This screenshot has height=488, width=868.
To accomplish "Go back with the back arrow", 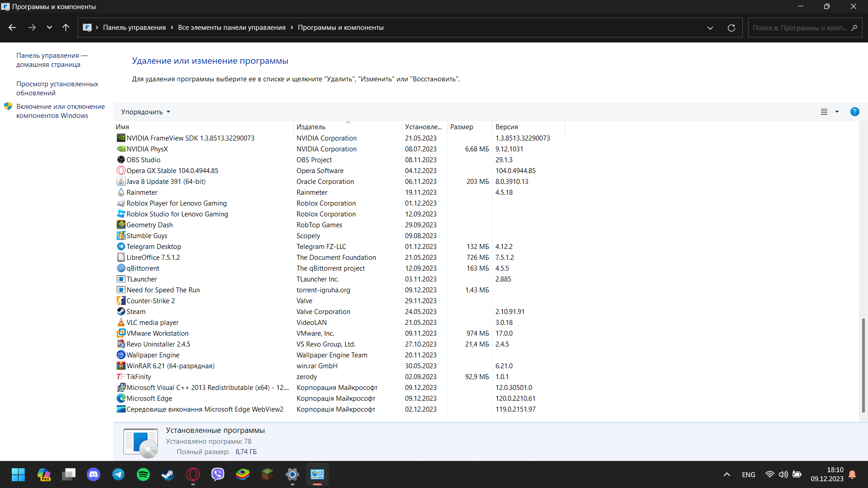I will pos(12,28).
